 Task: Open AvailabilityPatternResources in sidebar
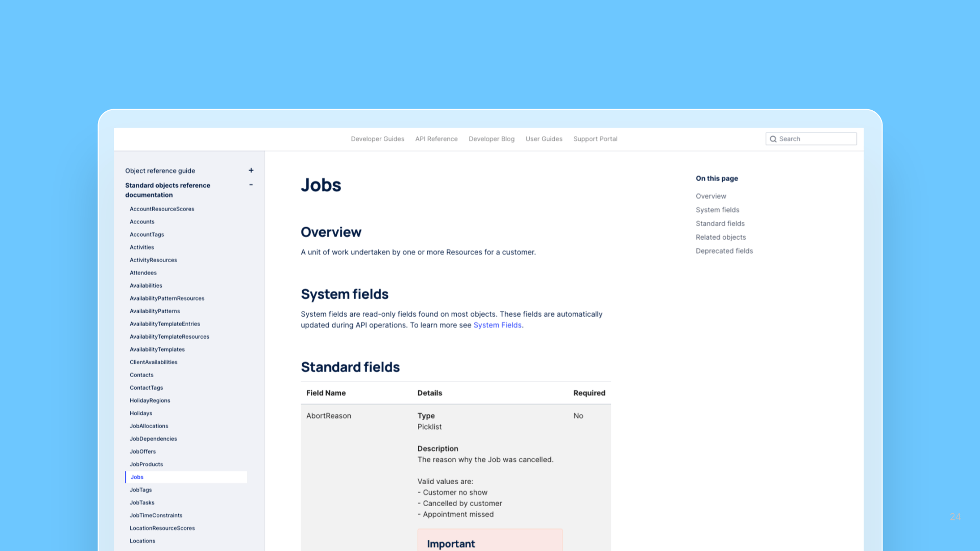click(167, 298)
